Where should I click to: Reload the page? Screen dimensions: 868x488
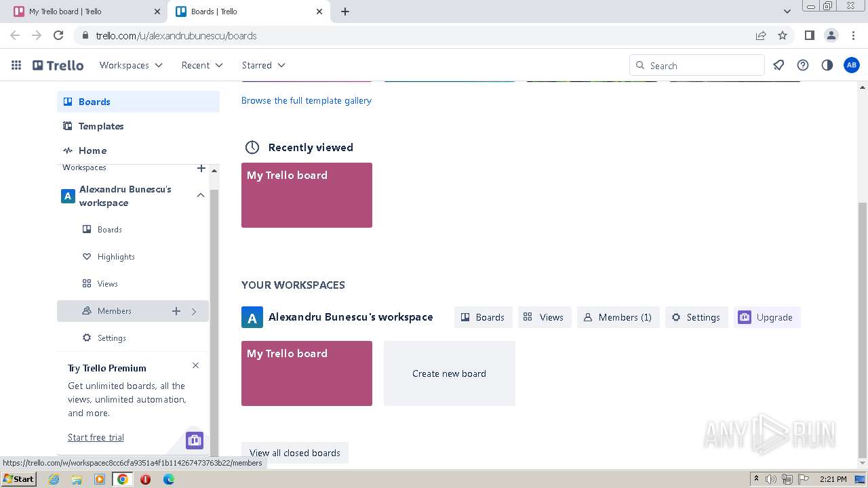coord(58,35)
